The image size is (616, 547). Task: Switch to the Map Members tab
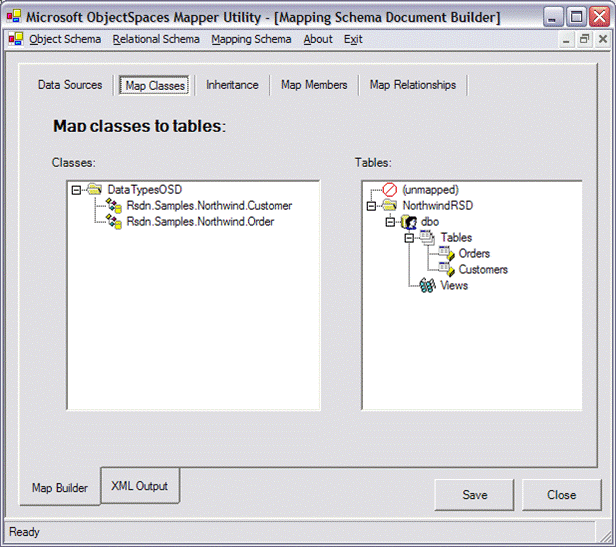(314, 85)
